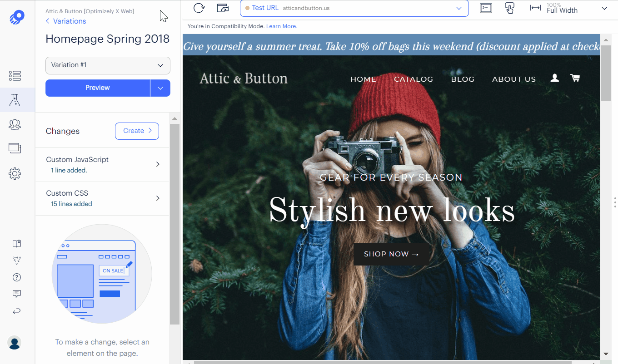Click the Changes panel scrollbar

pyautogui.click(x=174, y=224)
